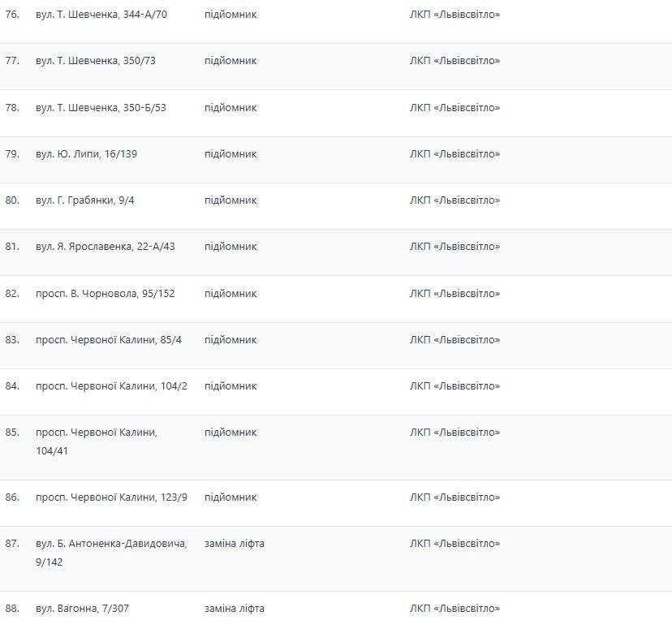Select вул. Я. Ярославенка, 22-А/43 cell
The width and height of the screenshot is (672, 633).
click(x=106, y=247)
